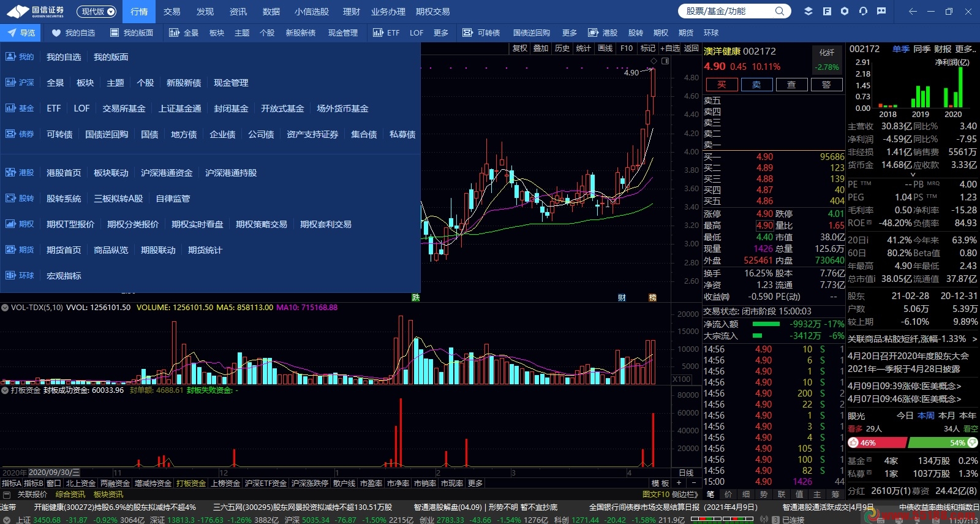
Task: Expand the 导览 navigation dropdown
Action: 21,32
